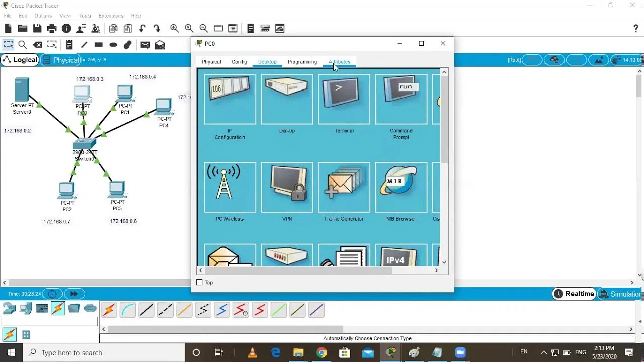
Task: Pick the automatic connection lightning cable
Action: pyautogui.click(x=109, y=310)
